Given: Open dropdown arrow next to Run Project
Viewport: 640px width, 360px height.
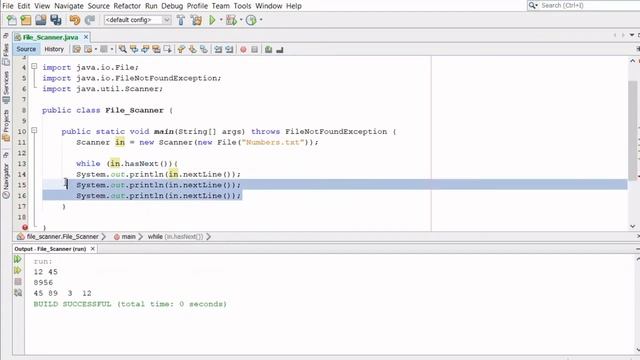Looking at the screenshot, I should [x=221, y=20].
